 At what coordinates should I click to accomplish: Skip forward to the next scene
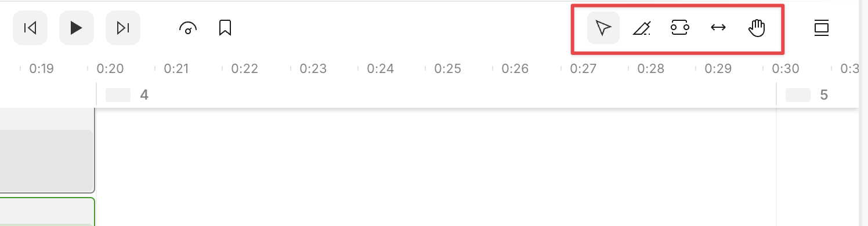[x=123, y=28]
